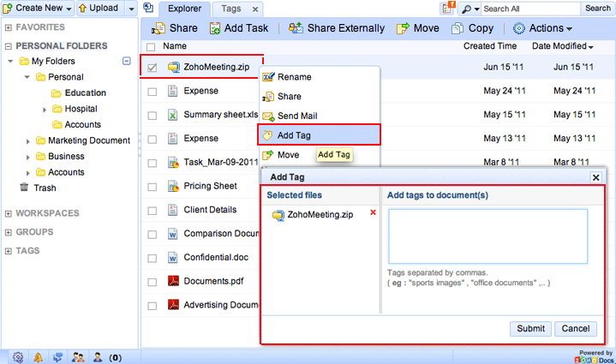Check the first Expense file checkbox

point(152,92)
